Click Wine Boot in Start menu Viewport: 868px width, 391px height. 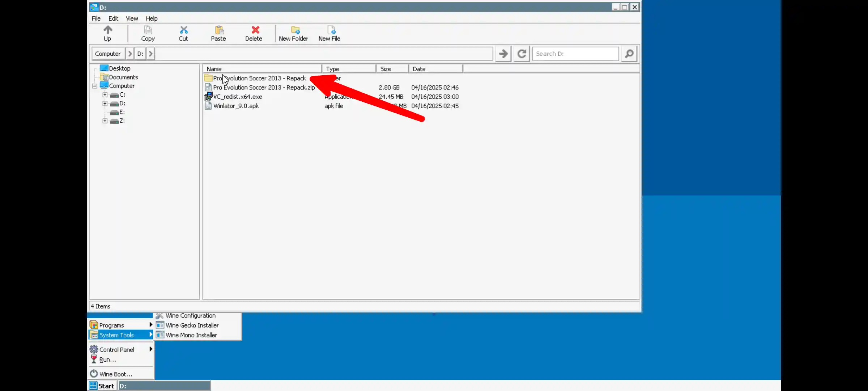click(x=115, y=373)
